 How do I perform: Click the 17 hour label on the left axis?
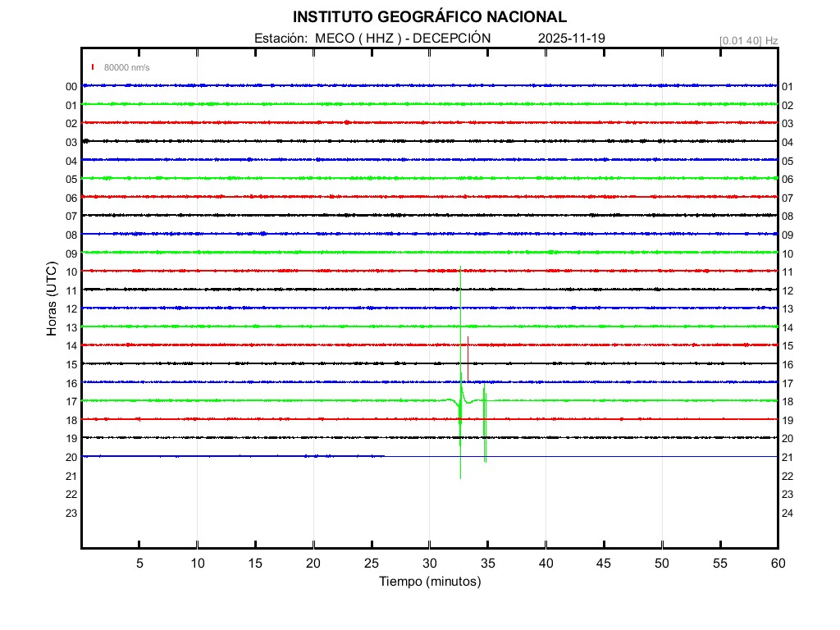(71, 402)
